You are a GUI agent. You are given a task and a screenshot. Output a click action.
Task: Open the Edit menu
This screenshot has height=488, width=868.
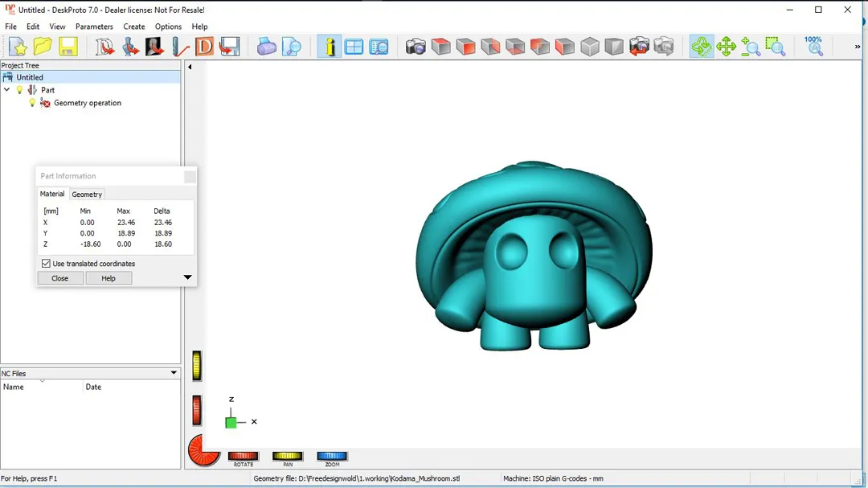coord(33,27)
